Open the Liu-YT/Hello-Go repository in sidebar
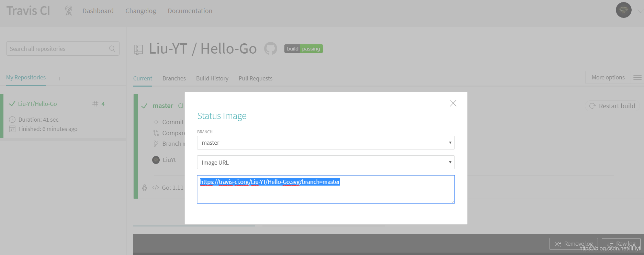 (37, 104)
